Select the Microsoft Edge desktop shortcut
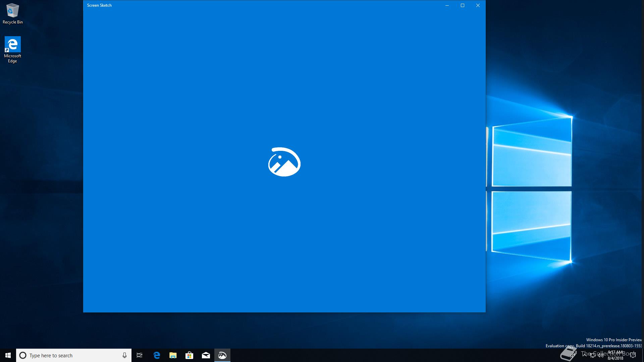Viewport: 644px width, 362px height. 13,50
